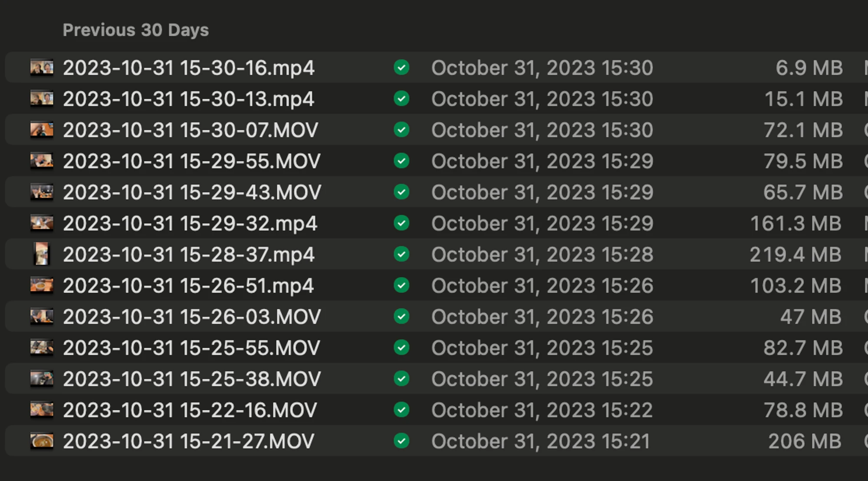Click the 161.3 MB size entry

(796, 224)
